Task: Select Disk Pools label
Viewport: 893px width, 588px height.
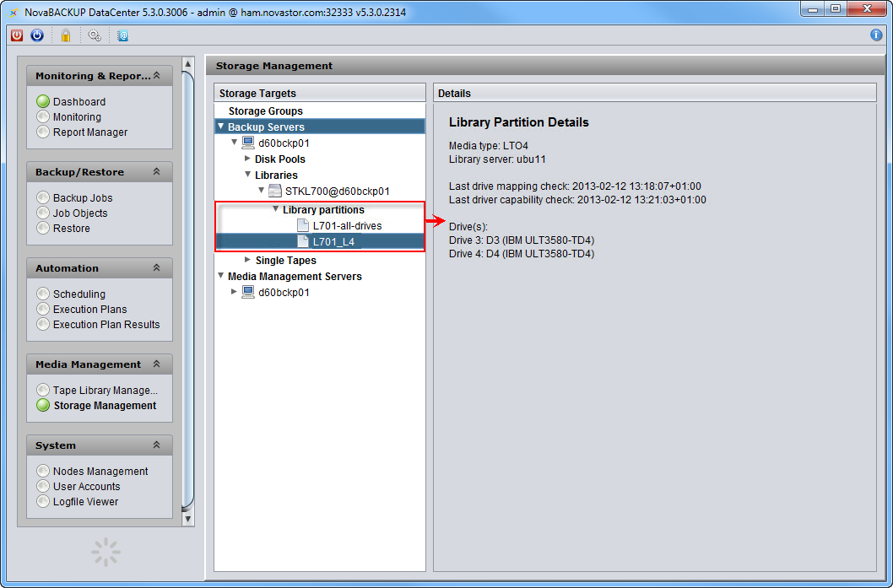Action: coord(279,159)
